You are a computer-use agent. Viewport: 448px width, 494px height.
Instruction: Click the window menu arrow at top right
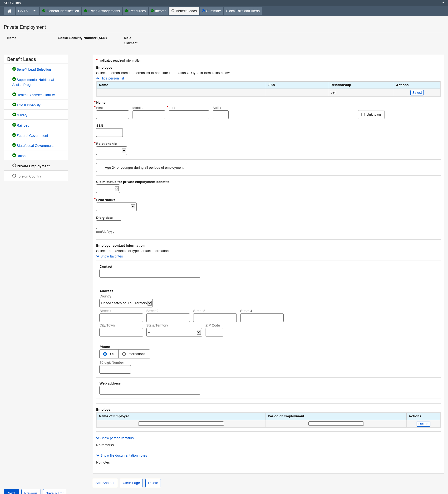point(443,3)
